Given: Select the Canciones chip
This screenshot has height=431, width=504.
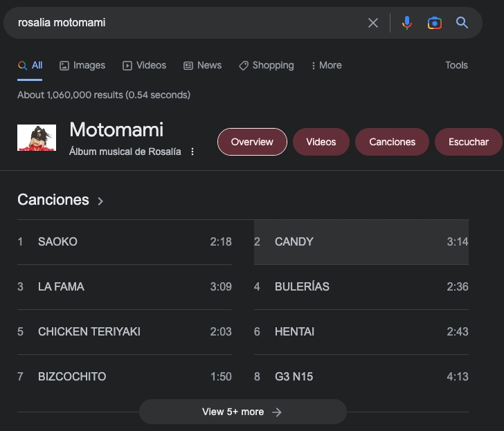Looking at the screenshot, I should 392,142.
